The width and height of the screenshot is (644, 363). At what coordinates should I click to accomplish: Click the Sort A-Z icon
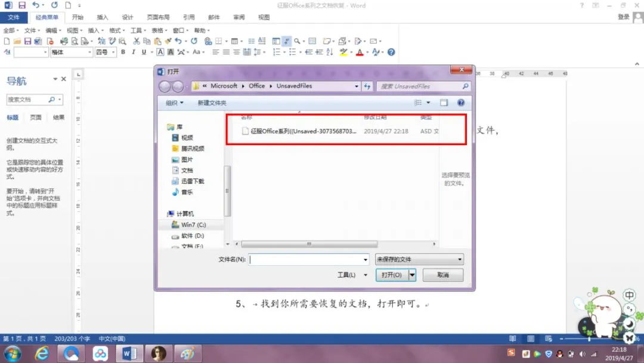tap(329, 52)
